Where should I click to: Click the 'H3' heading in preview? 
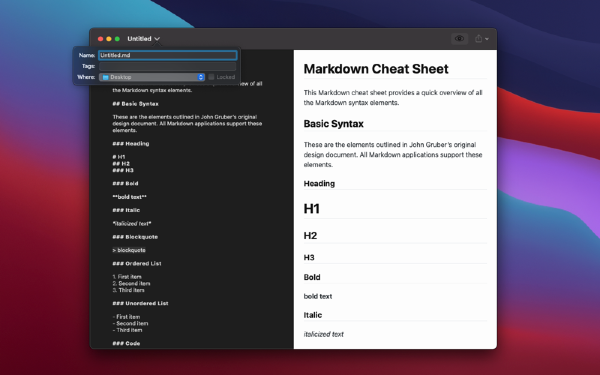[x=309, y=258]
